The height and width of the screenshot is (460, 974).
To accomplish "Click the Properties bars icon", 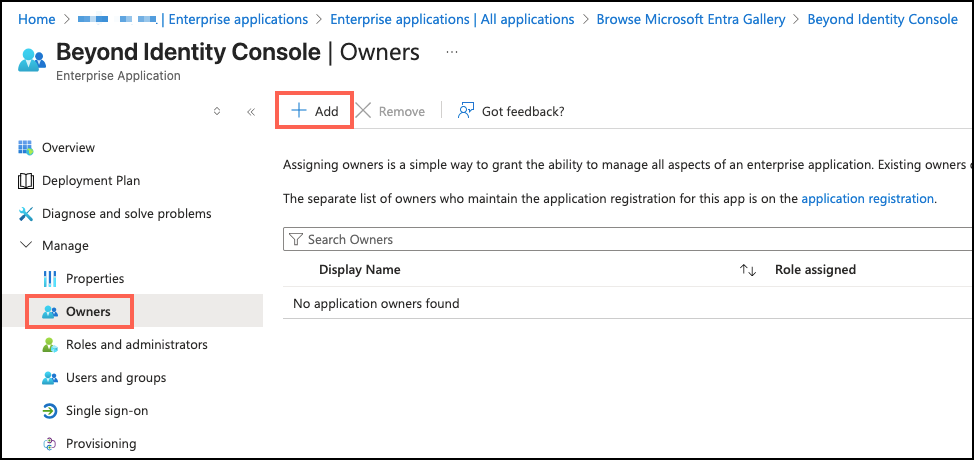I will point(50,279).
